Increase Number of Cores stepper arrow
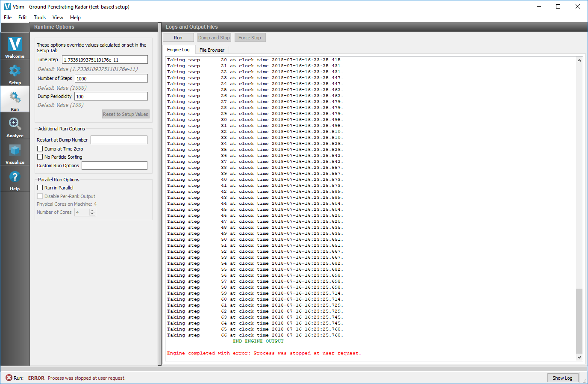 coord(92,210)
